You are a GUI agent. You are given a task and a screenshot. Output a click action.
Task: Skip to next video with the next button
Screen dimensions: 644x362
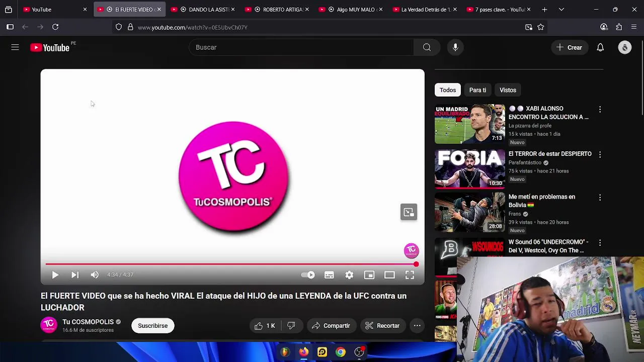pyautogui.click(x=75, y=275)
